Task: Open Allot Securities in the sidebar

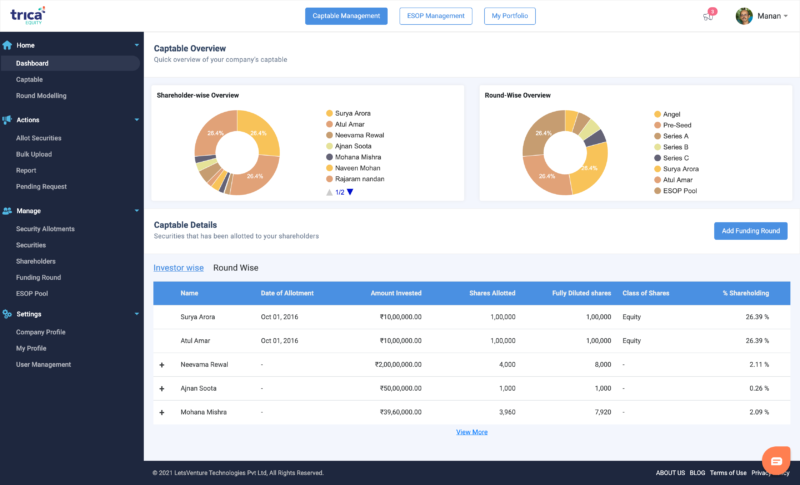Action: click(x=38, y=138)
